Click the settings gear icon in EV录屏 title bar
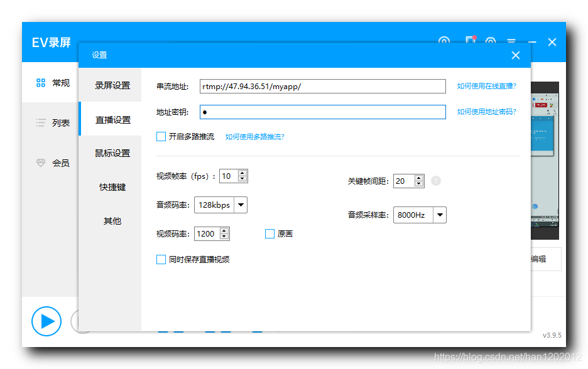The height and width of the screenshot is (369, 588). [x=491, y=40]
